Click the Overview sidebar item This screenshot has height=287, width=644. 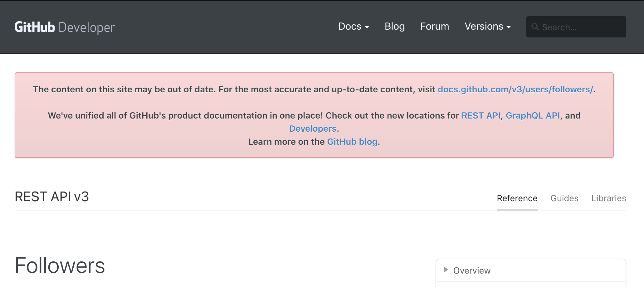point(531,270)
